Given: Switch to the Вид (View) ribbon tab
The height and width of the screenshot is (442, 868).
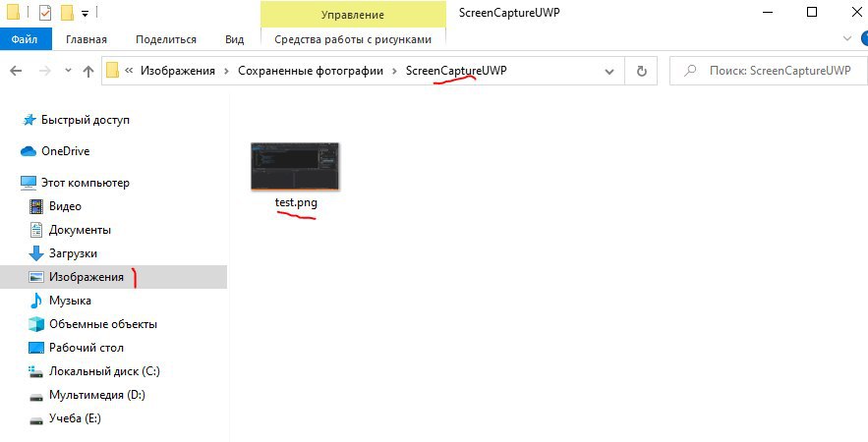Looking at the screenshot, I should [235, 39].
